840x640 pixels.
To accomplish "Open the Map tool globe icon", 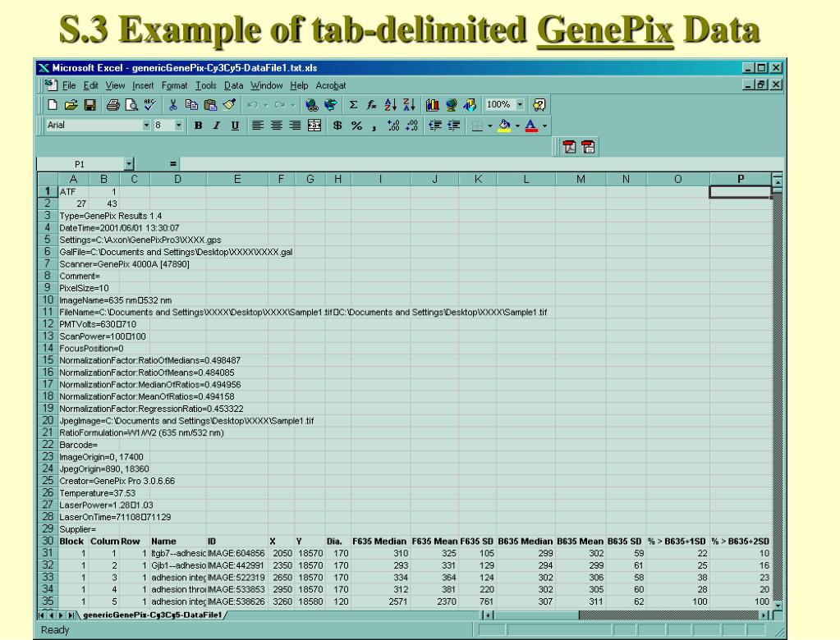I will (451, 105).
